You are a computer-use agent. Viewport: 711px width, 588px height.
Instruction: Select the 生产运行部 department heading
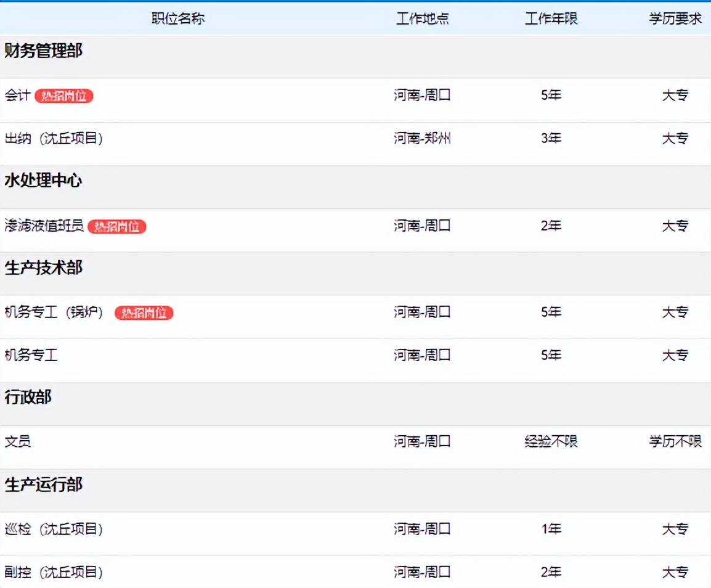click(x=44, y=484)
